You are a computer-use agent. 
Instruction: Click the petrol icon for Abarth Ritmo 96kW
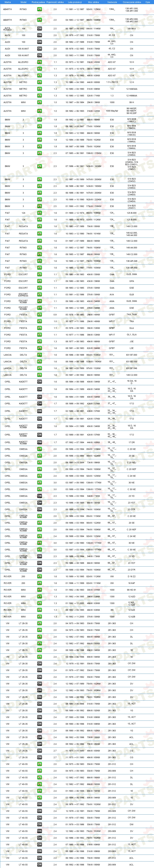pos(39,20)
